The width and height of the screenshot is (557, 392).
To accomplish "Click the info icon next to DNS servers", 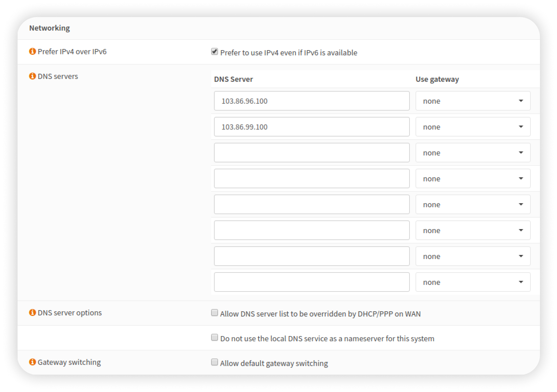I will pyautogui.click(x=32, y=76).
